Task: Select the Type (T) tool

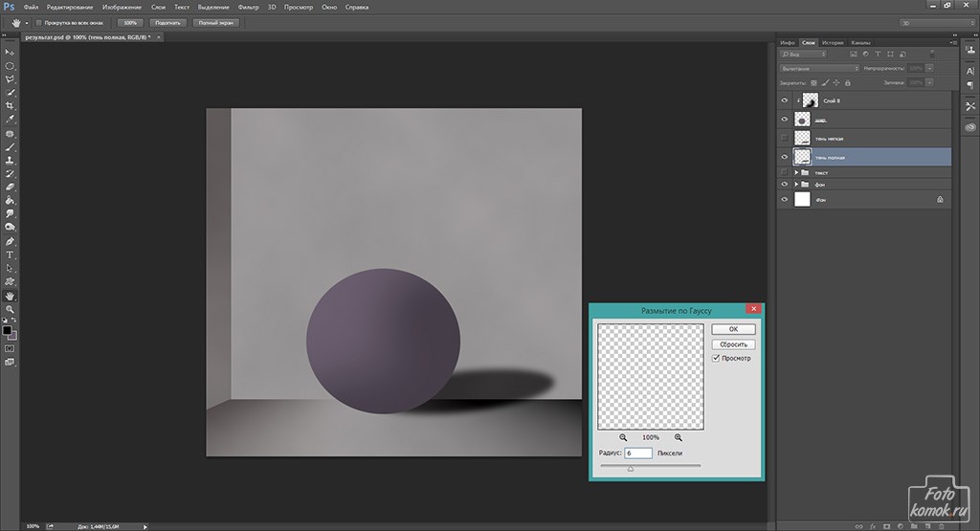Action: (10, 255)
